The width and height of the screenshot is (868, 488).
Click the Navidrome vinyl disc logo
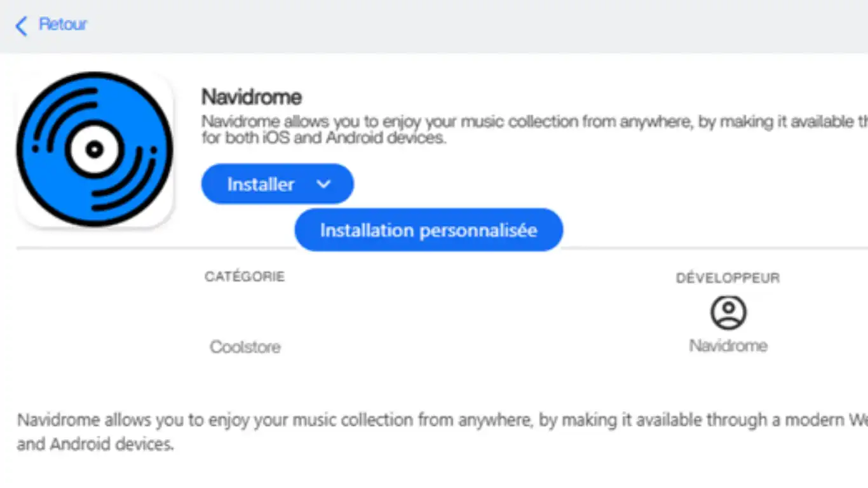[x=94, y=149]
